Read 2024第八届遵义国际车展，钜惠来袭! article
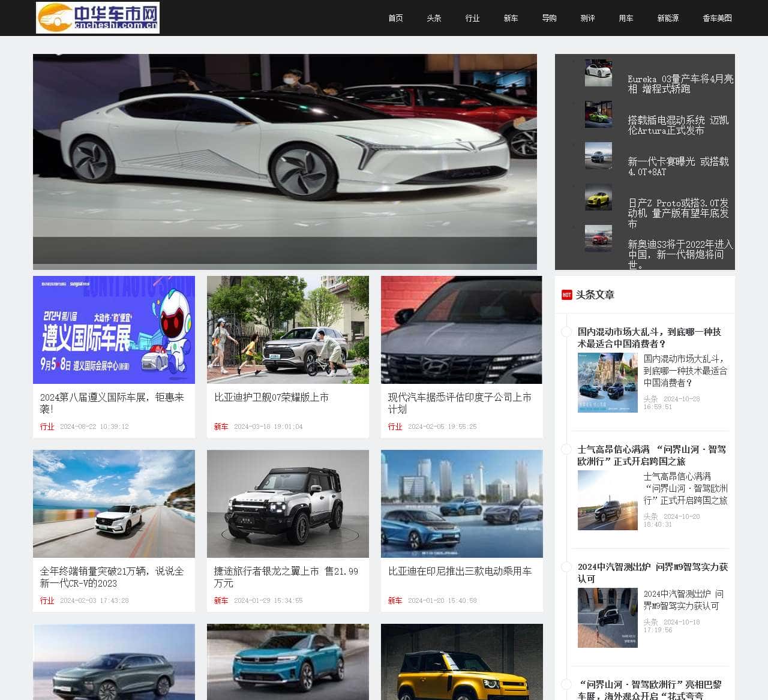This screenshot has height=700, width=768. (112, 403)
